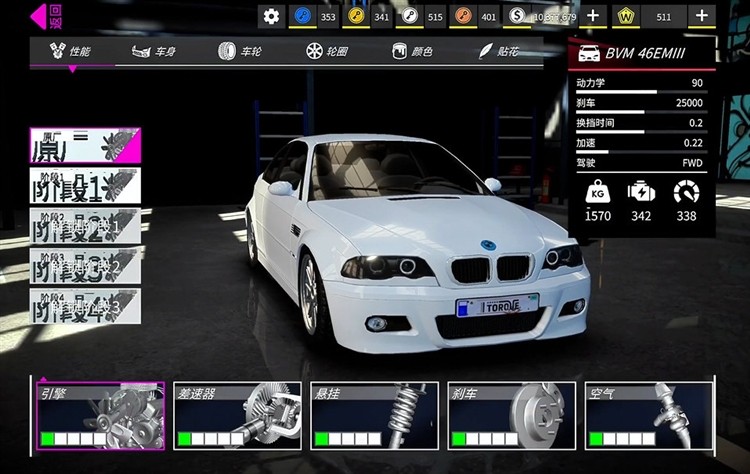Select the 引擎 engine part card
The image size is (750, 474).
(x=101, y=416)
